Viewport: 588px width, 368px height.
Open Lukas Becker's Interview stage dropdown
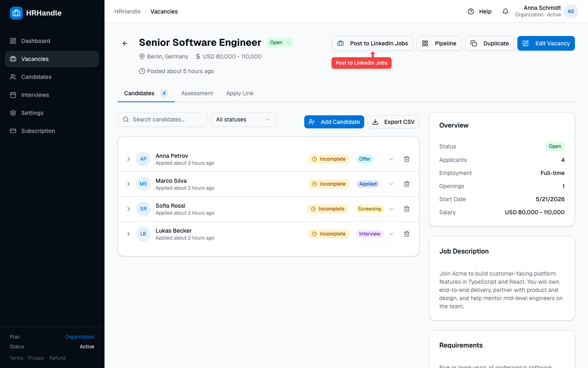375,234
